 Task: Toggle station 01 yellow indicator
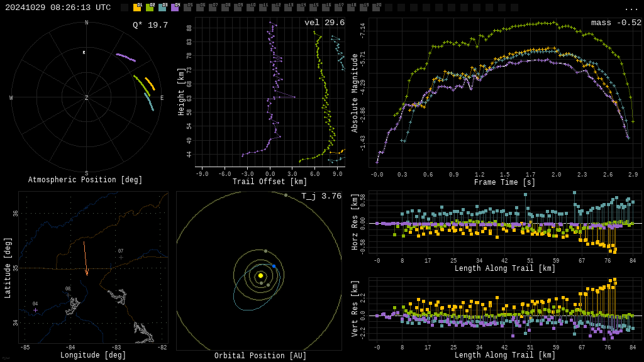pyautogui.click(x=137, y=8)
